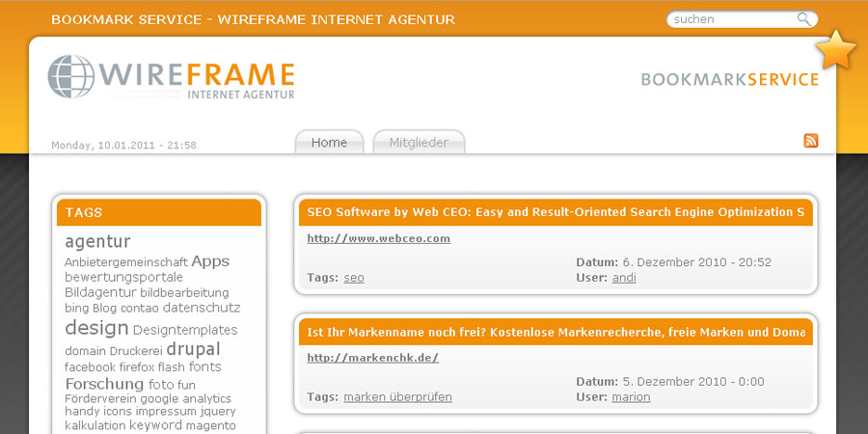868x434 pixels.
Task: Click the Wireframe globe logo
Action: [x=70, y=76]
